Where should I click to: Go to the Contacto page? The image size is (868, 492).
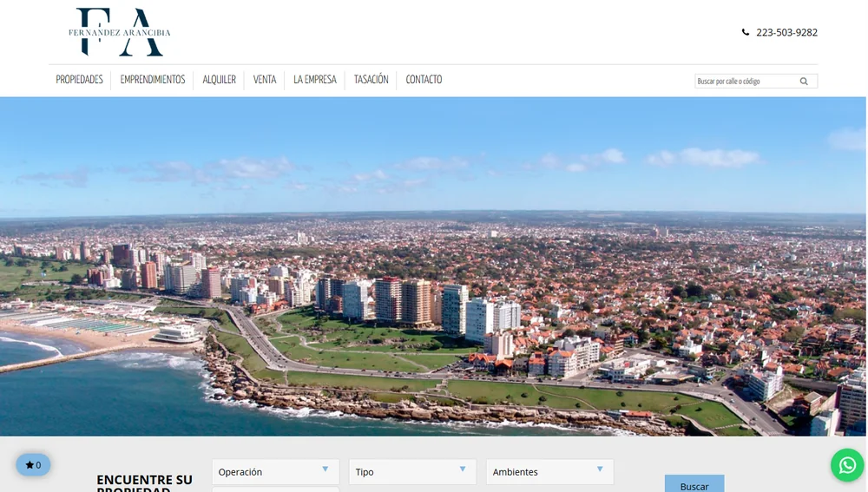tap(424, 80)
